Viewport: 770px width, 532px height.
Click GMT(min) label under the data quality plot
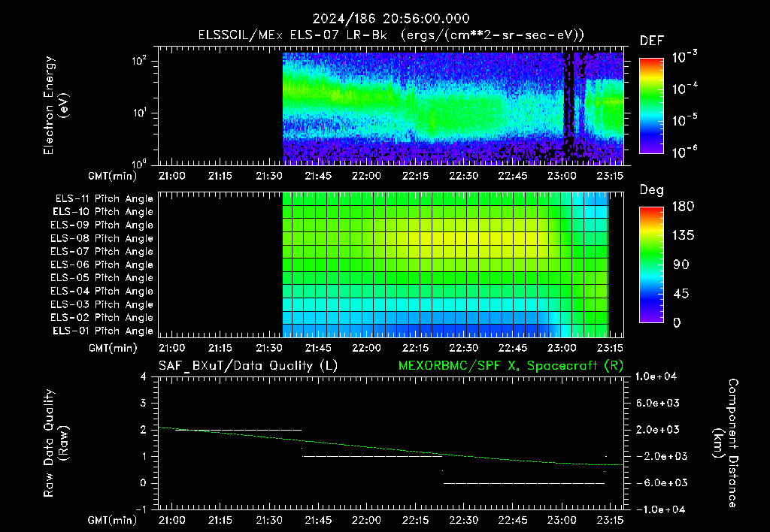(x=113, y=520)
